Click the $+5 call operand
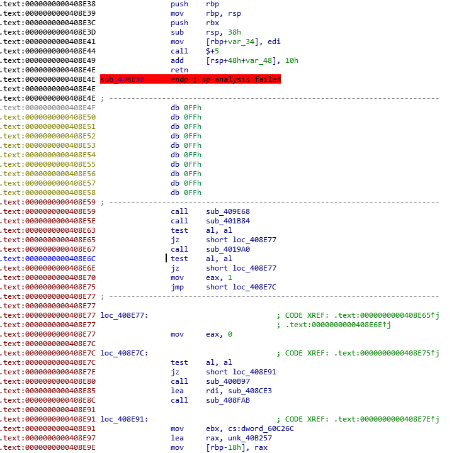 coord(215,51)
